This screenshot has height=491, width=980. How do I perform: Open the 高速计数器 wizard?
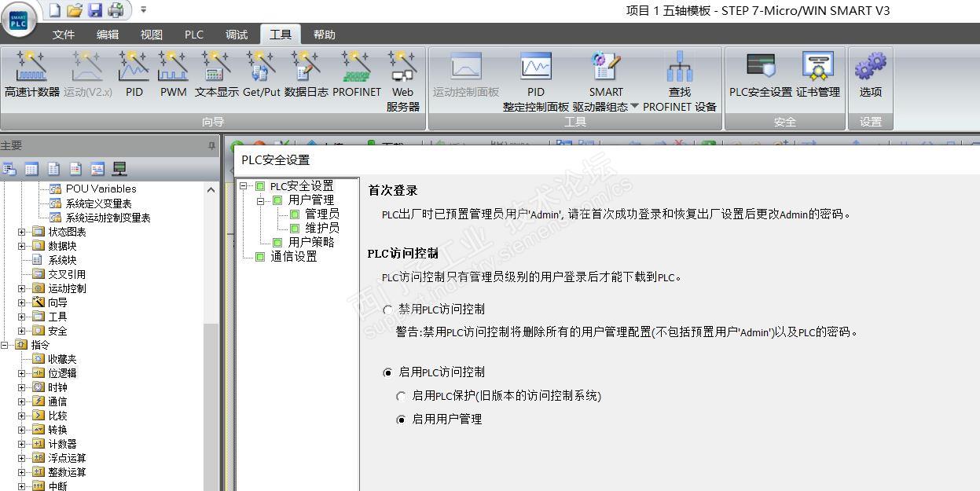[x=31, y=75]
